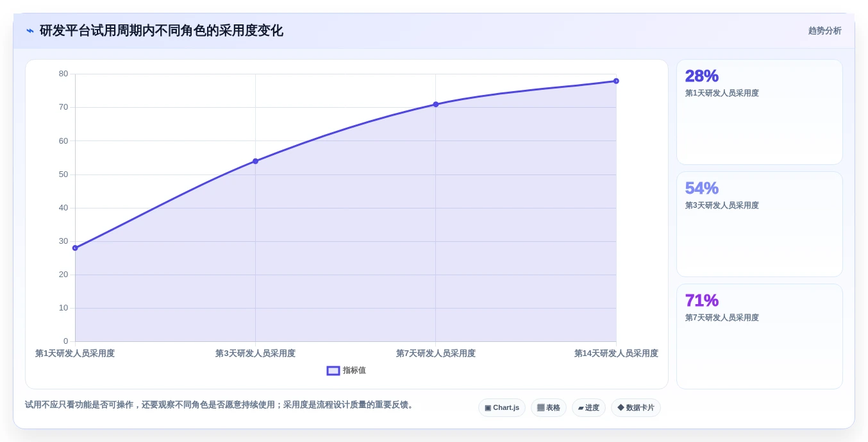
Task: Select the Chart.js tag chip
Action: [502, 408]
